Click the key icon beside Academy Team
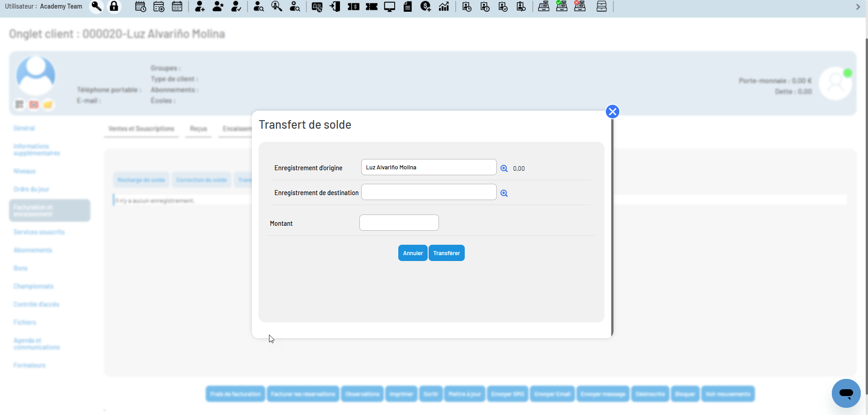The image size is (868, 415). click(96, 6)
